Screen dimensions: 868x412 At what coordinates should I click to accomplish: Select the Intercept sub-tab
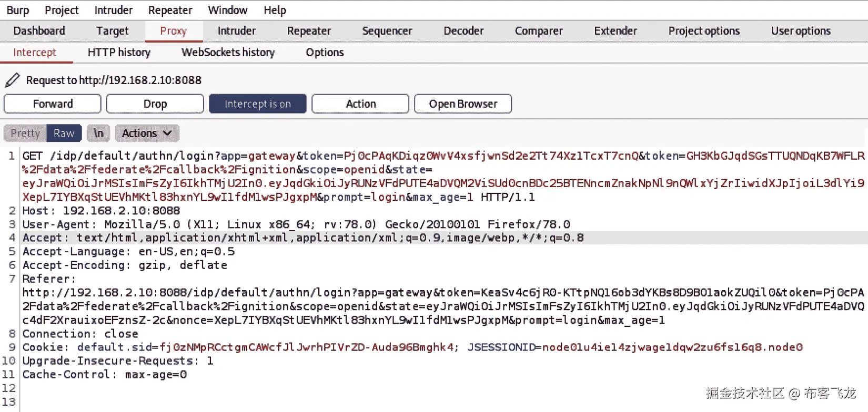35,53
